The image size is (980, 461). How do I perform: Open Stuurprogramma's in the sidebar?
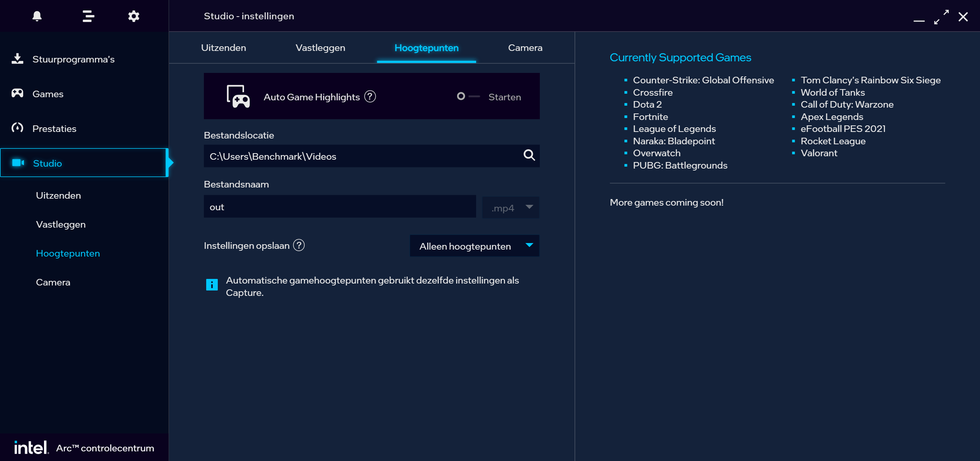[84, 59]
